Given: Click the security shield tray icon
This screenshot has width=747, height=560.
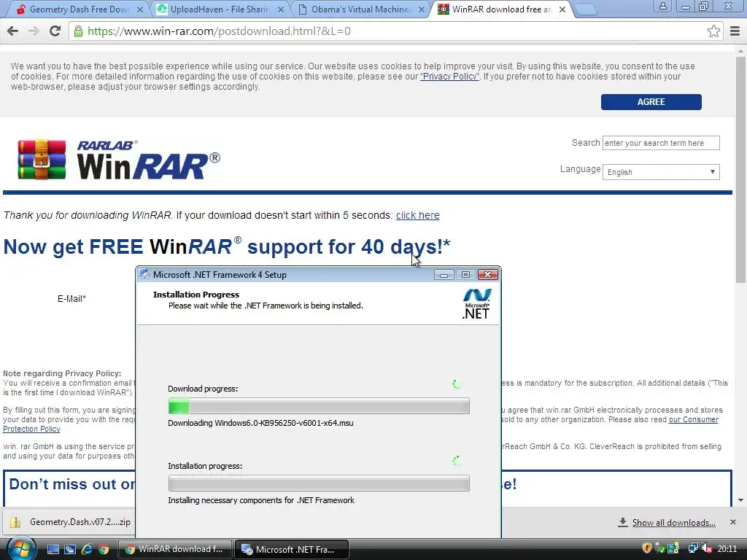Looking at the screenshot, I should pos(646,548).
